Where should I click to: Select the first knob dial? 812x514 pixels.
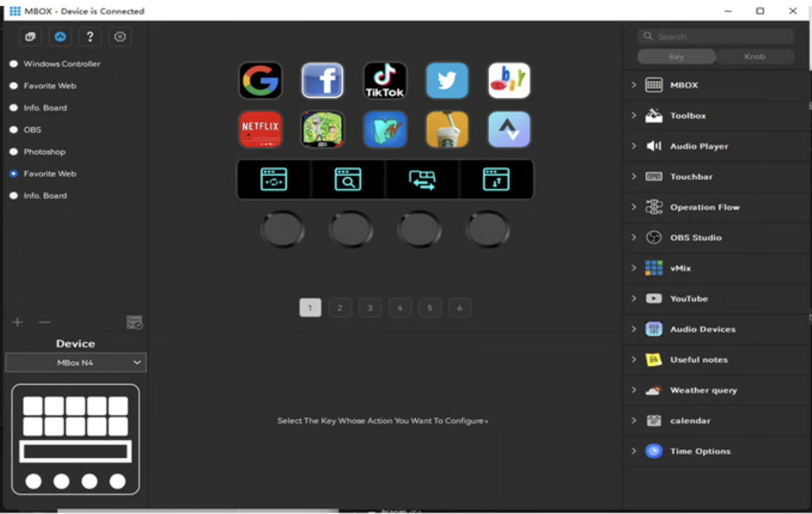point(282,229)
